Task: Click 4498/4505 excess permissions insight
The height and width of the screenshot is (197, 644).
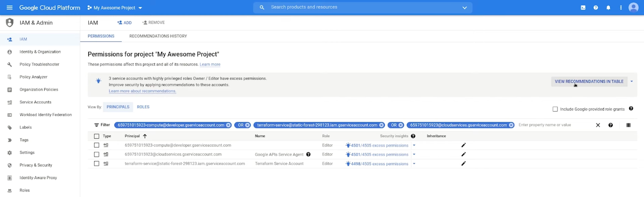Action: (x=377, y=164)
